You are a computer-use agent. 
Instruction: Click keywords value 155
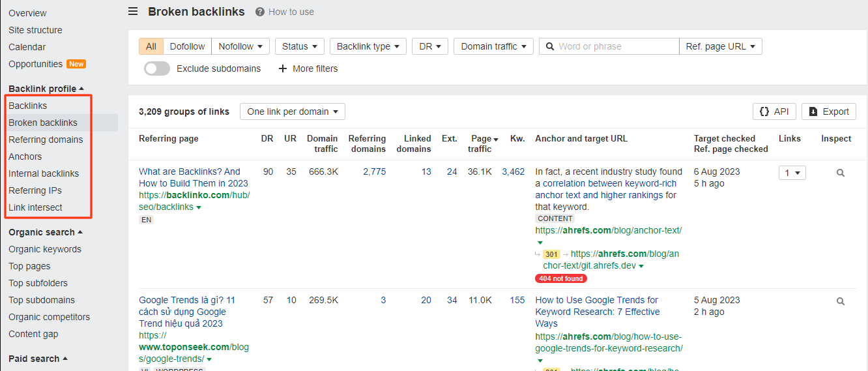517,300
